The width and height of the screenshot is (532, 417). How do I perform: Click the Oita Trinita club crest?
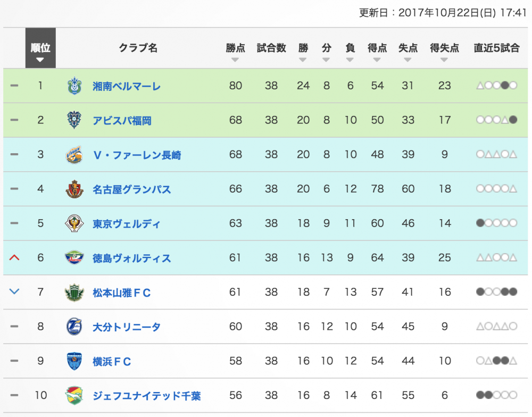(74, 327)
